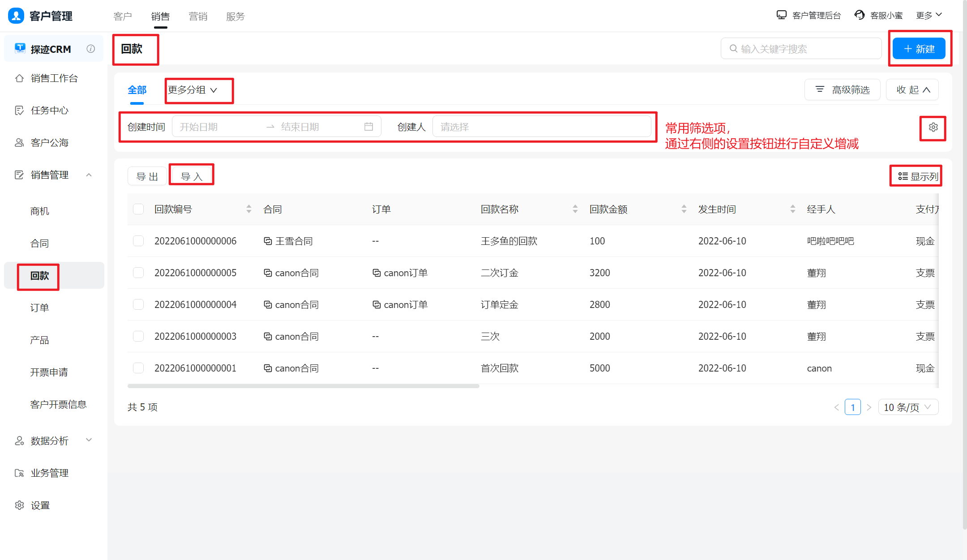Viewport: 967px width, 560px height.
Task: Click the info icon beside 探迹CRM
Action: 91,49
